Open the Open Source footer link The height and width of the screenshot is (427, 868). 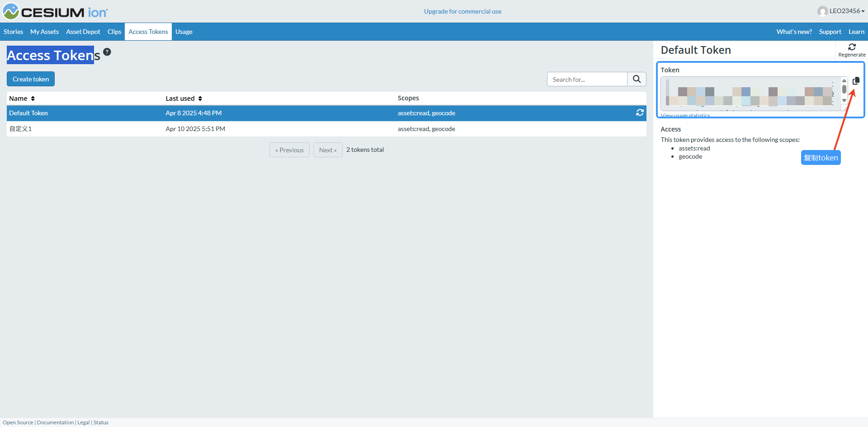(x=18, y=422)
